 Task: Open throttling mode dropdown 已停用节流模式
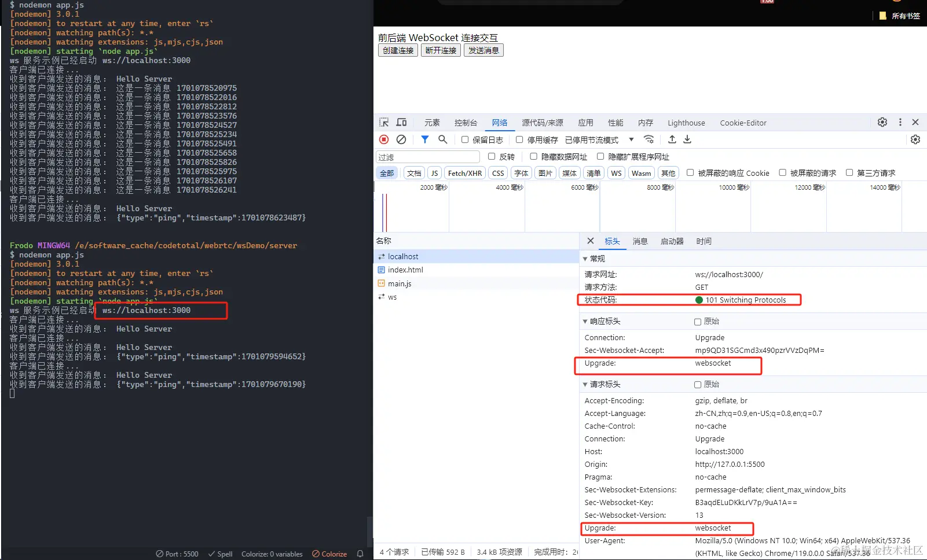point(599,139)
